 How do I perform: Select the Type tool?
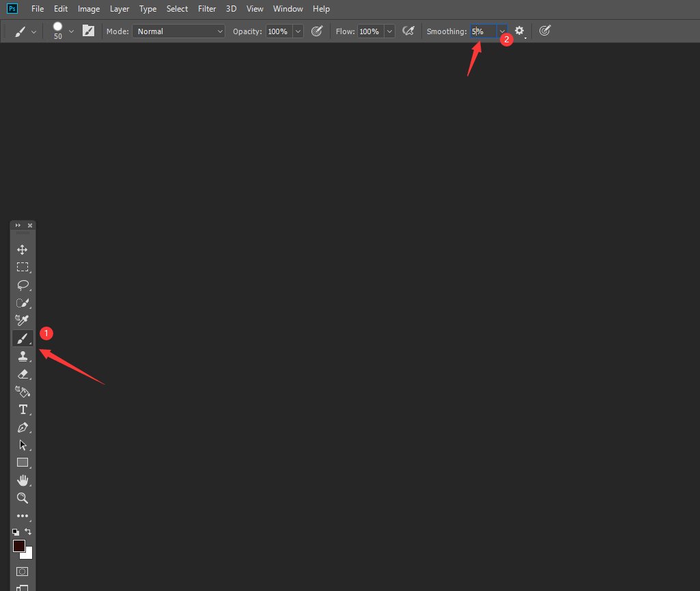pyautogui.click(x=23, y=410)
